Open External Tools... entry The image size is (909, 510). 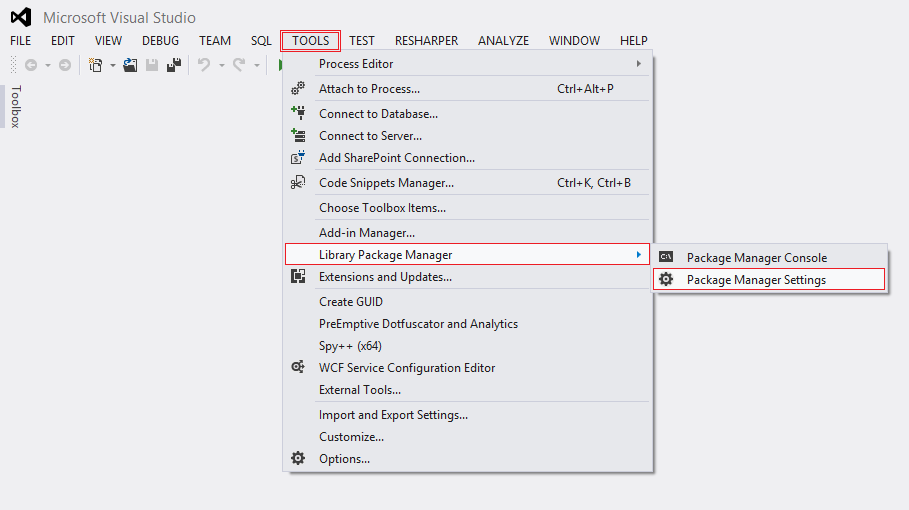467,390
